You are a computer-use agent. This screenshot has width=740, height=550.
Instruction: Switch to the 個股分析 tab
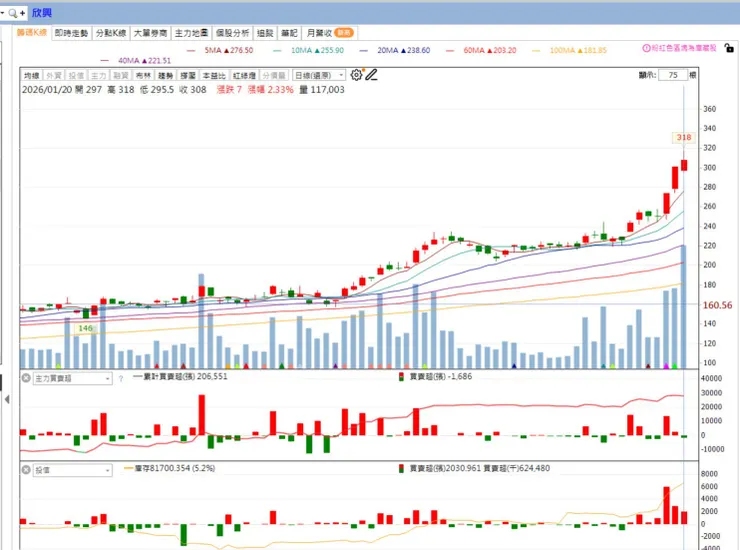point(232,33)
